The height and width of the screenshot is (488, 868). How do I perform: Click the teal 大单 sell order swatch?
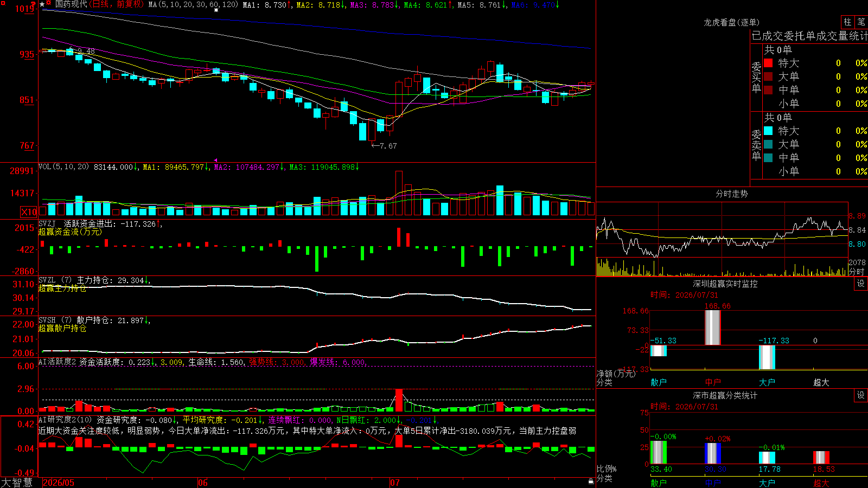point(768,144)
